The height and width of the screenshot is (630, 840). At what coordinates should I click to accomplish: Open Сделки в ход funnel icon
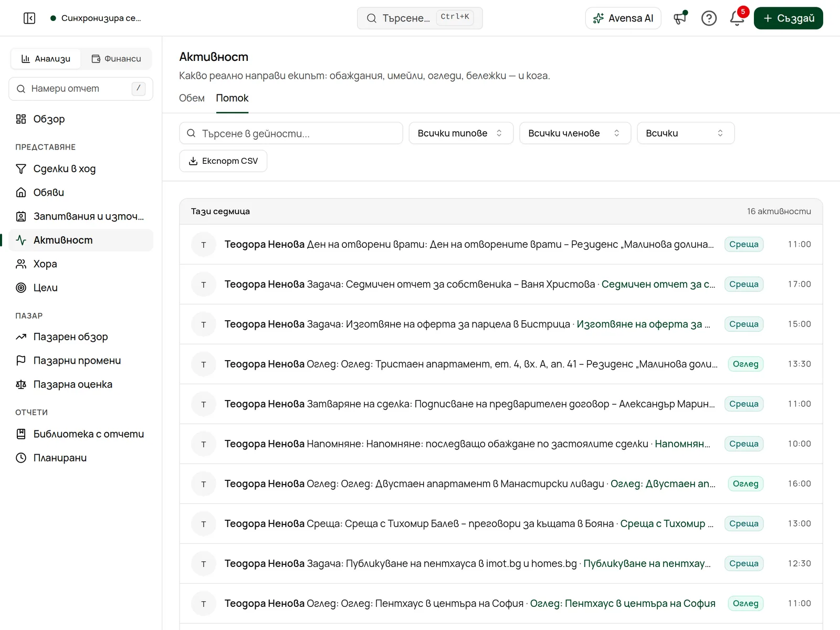(x=21, y=169)
